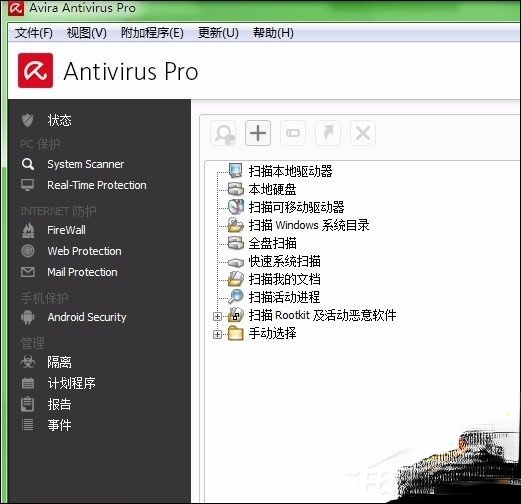Select the 扫描本地驱动器 profile
Image resolution: width=521 pixels, height=504 pixels.
[x=291, y=171]
